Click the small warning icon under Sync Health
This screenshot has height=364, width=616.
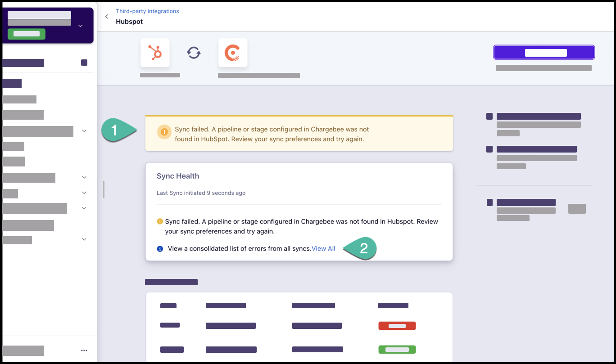[x=160, y=221]
